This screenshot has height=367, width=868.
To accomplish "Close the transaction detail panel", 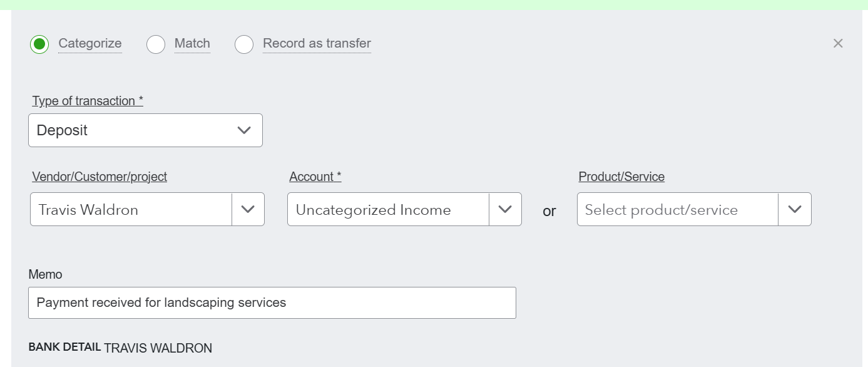I will point(838,43).
